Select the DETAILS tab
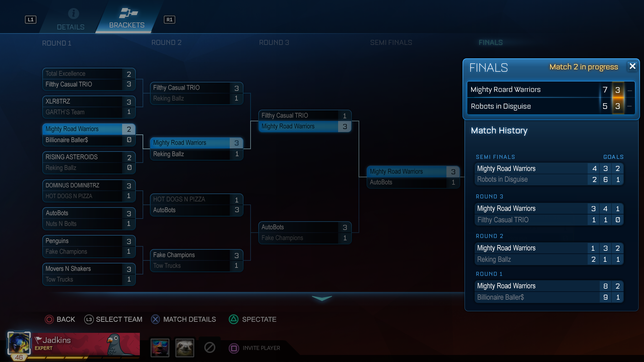The image size is (644, 362). (x=70, y=18)
